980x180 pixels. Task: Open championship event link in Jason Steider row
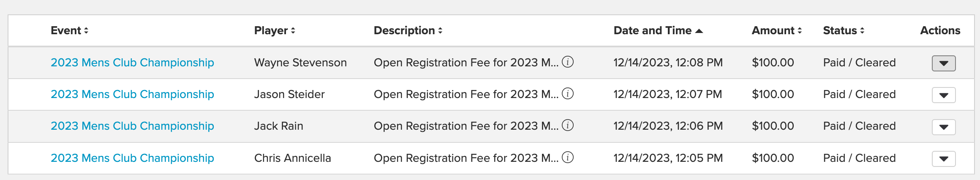[x=132, y=94]
